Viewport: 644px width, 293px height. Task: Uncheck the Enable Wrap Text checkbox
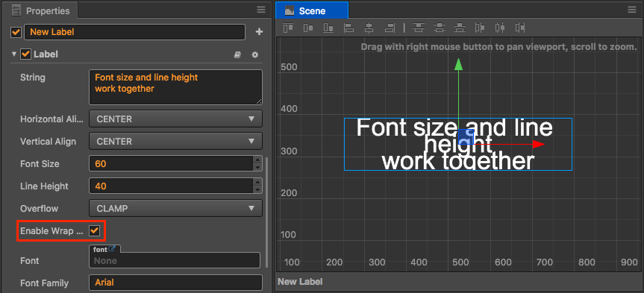(x=95, y=230)
